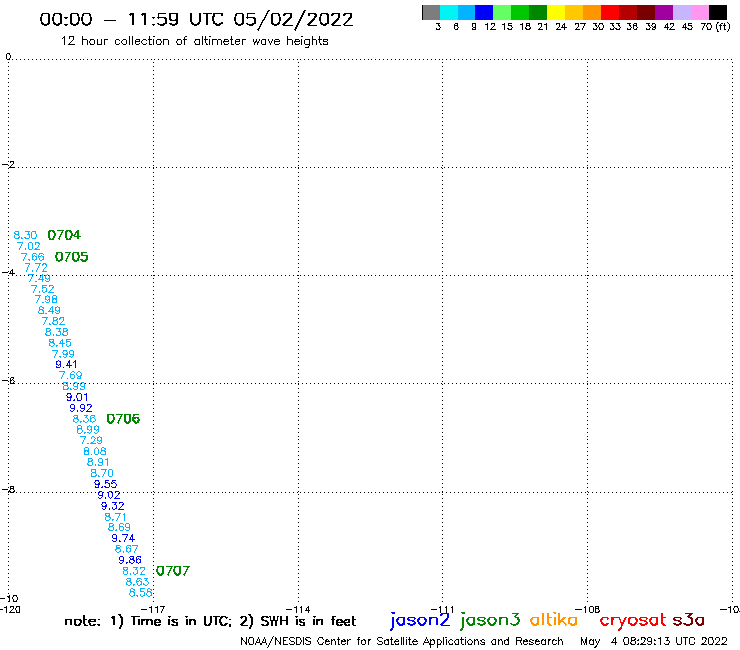The width and height of the screenshot is (740, 650).
Task: Click the 9.74 wave height value
Action: click(123, 538)
